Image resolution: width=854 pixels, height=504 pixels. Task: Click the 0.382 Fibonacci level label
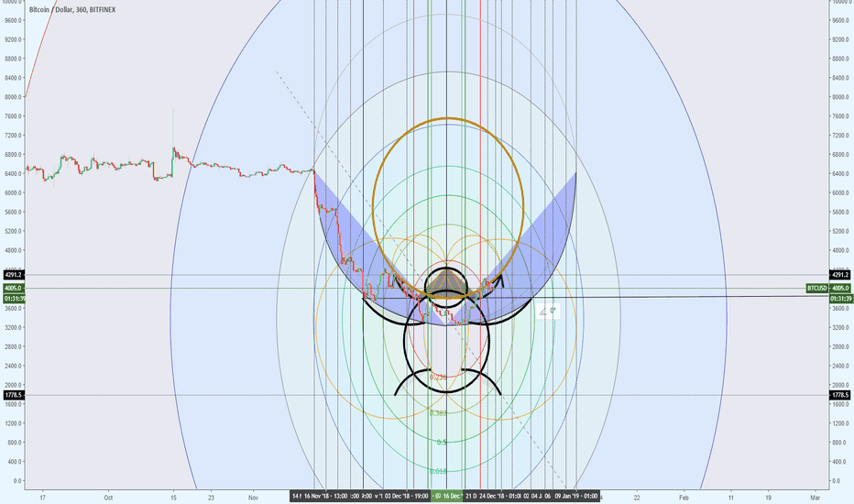tap(438, 413)
